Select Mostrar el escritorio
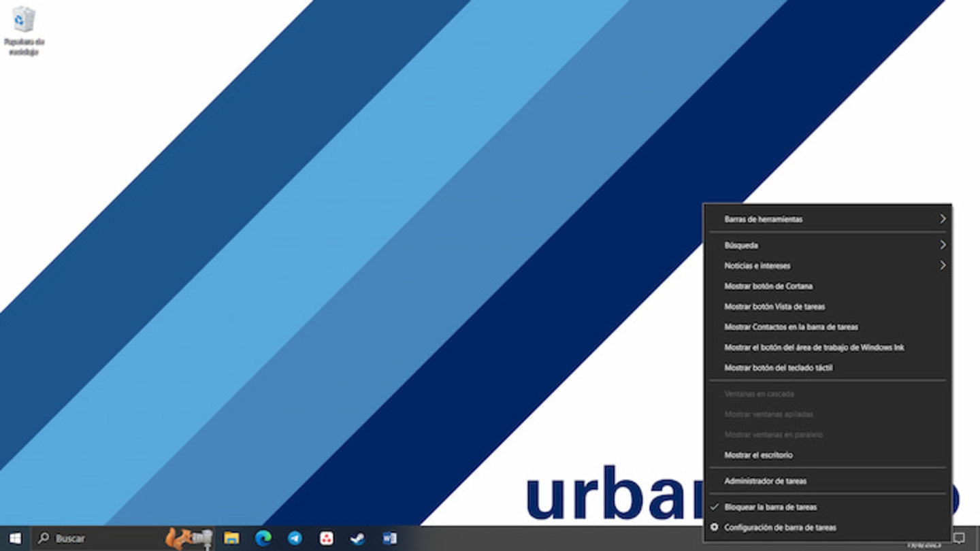The width and height of the screenshot is (980, 551). coord(827,455)
